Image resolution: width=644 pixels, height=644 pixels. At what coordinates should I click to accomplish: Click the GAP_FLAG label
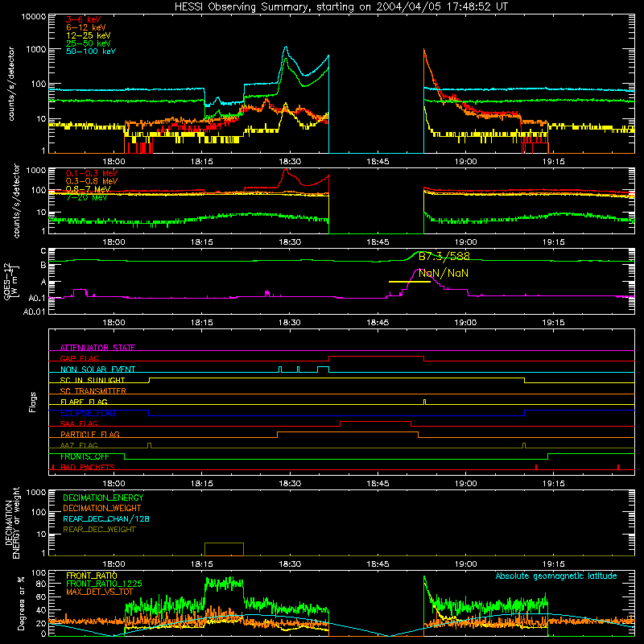point(79,358)
